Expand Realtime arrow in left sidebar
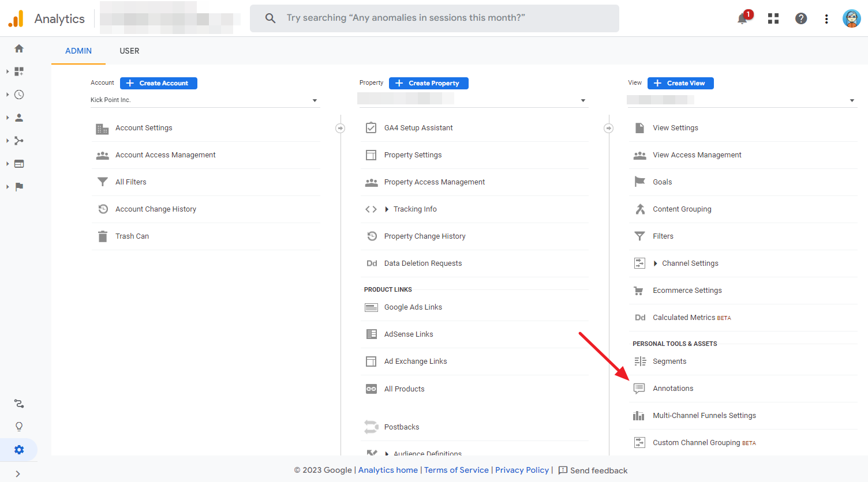This screenshot has width=868, height=482. click(x=8, y=95)
